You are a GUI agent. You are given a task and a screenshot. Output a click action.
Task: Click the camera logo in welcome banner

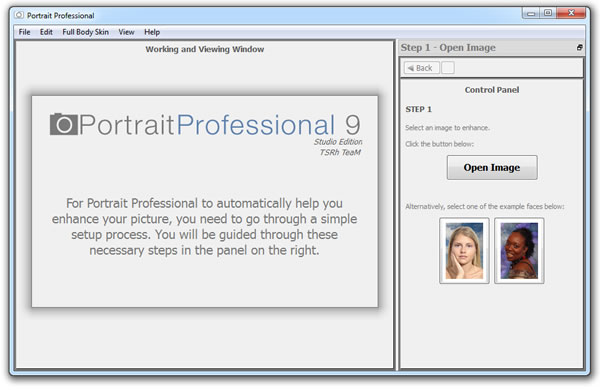tap(64, 124)
